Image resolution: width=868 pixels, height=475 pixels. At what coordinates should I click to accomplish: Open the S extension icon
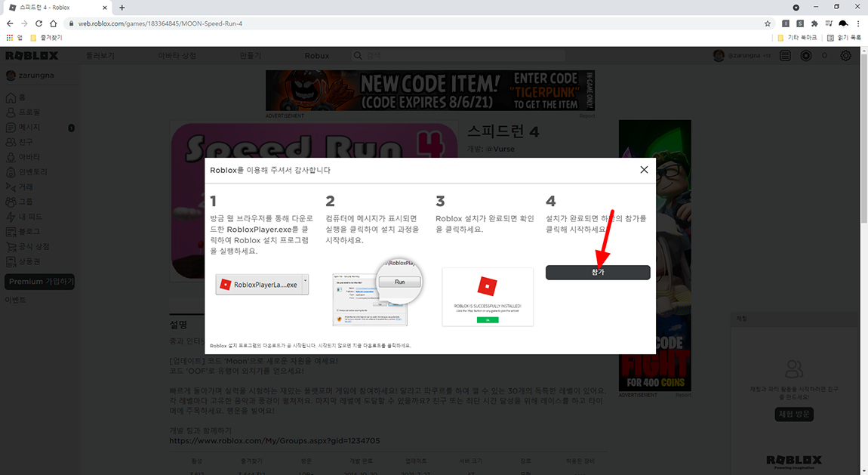pos(800,23)
